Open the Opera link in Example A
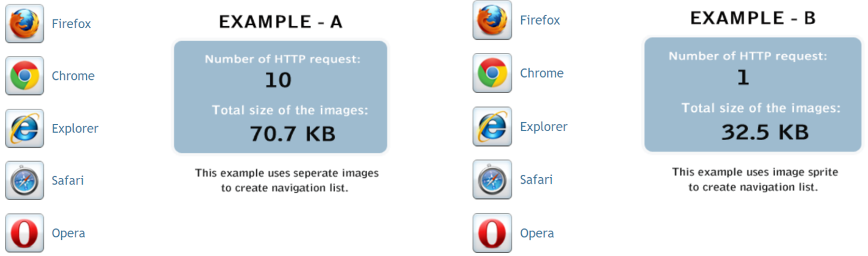Screen dimensions: 868x256 (68, 233)
